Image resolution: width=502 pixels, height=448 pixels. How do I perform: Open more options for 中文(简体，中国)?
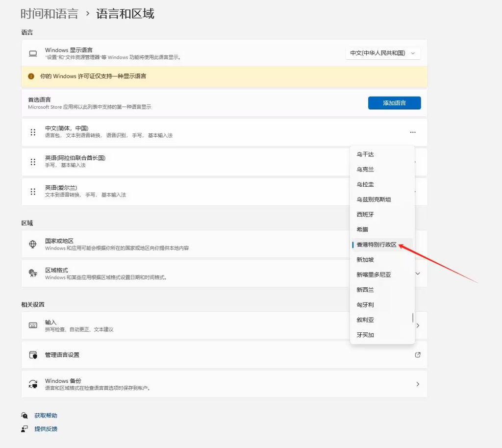click(x=413, y=132)
